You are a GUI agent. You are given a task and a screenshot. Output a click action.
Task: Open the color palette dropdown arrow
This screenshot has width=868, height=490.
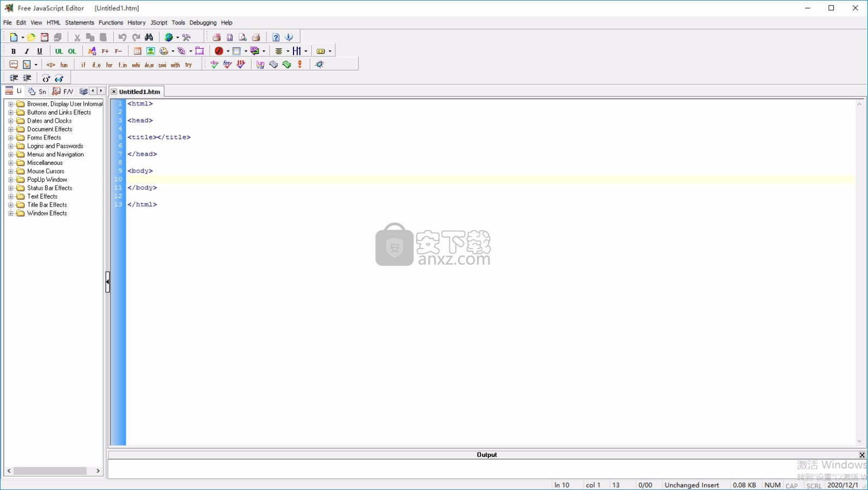pyautogui.click(x=173, y=52)
